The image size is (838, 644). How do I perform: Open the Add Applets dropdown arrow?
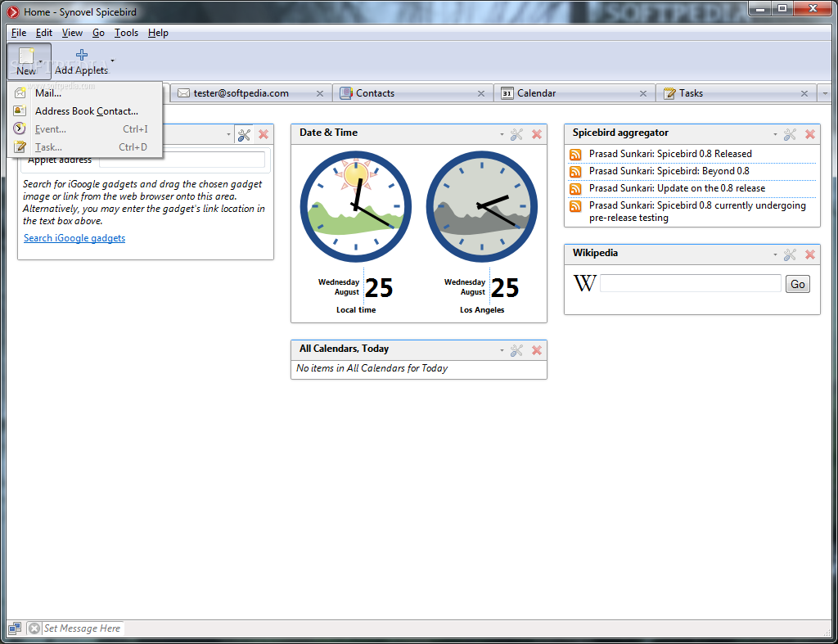pyautogui.click(x=112, y=61)
